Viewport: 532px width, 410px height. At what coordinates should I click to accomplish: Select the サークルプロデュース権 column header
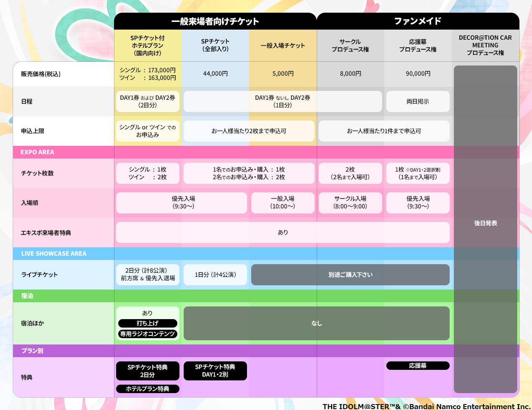[350, 46]
